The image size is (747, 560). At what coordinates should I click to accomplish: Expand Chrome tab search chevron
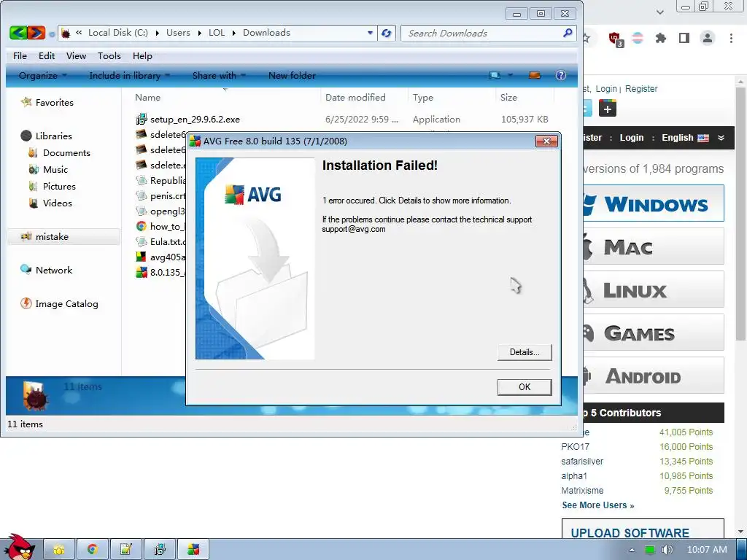point(659,12)
